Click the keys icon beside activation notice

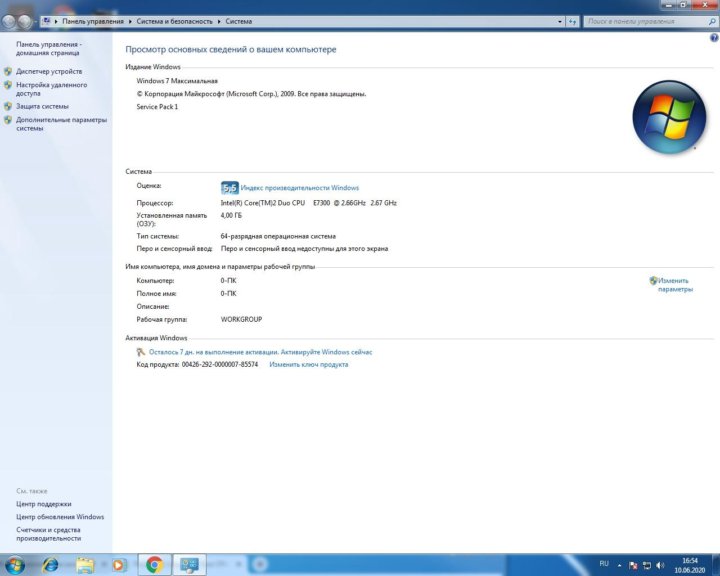pos(141,352)
